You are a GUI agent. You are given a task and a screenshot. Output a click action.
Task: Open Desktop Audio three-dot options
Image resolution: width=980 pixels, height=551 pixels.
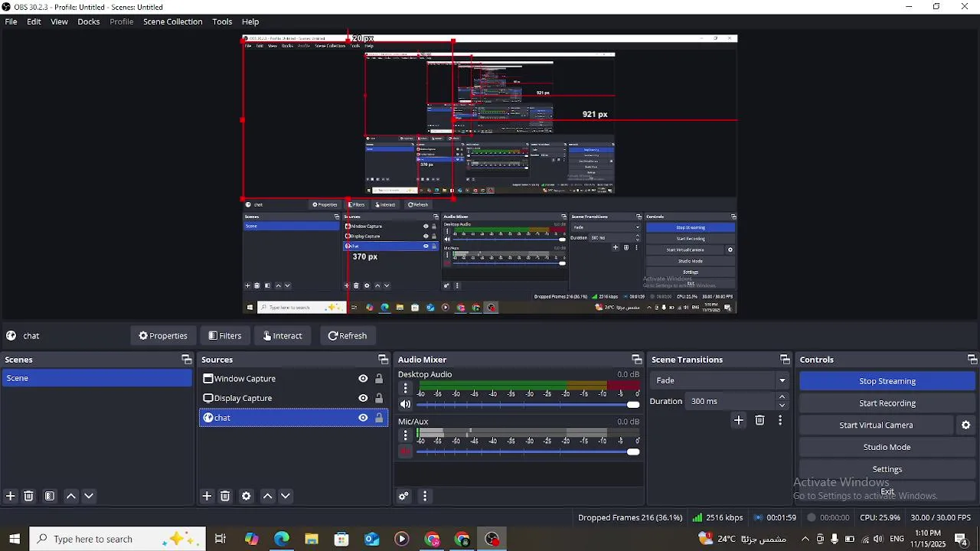point(406,389)
